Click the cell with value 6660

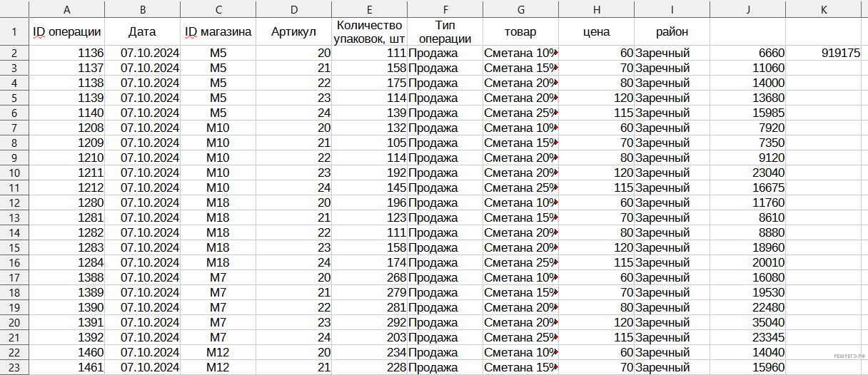[747, 53]
